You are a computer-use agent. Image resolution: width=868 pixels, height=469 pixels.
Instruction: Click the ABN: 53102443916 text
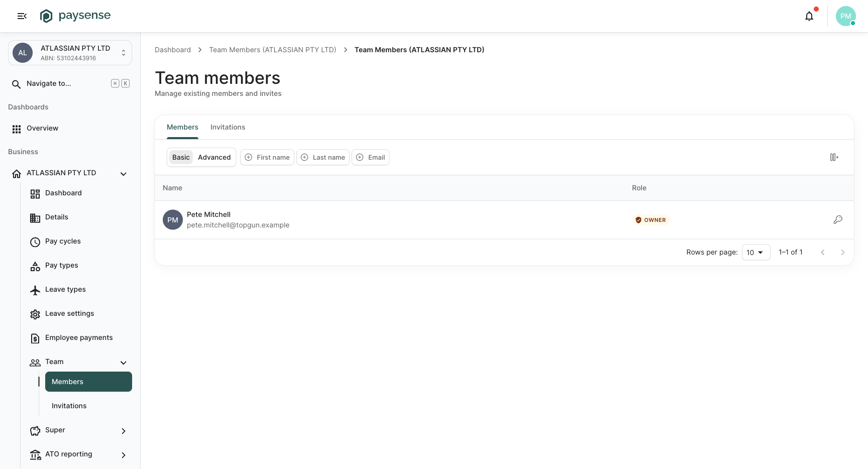pos(68,58)
